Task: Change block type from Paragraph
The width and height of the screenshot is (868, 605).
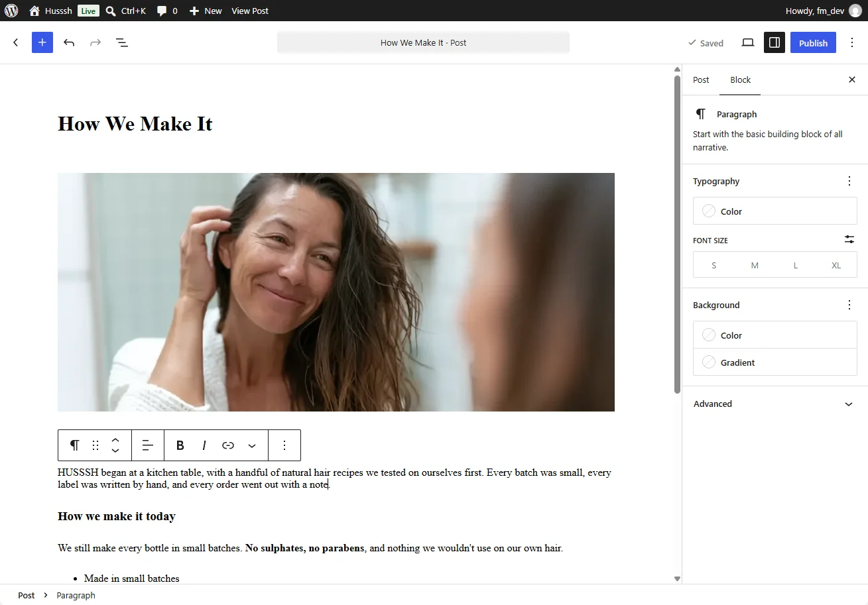Action: click(x=74, y=445)
